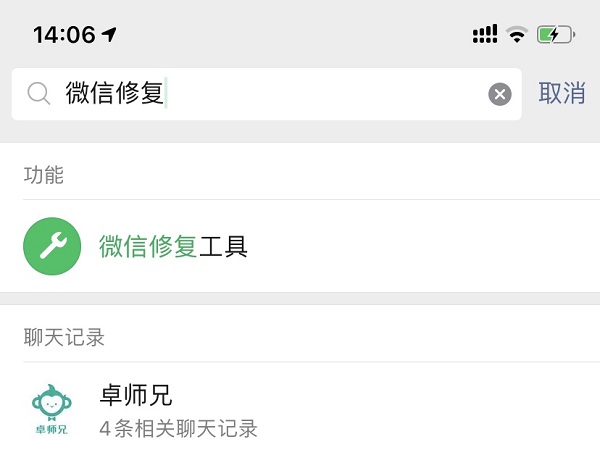Tap the battery charging icon

556,35
